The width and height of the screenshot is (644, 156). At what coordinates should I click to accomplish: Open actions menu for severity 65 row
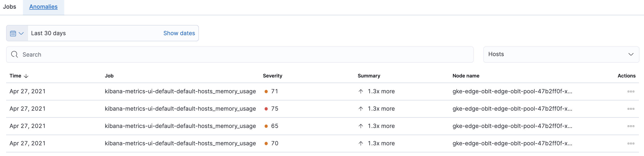coord(631,126)
